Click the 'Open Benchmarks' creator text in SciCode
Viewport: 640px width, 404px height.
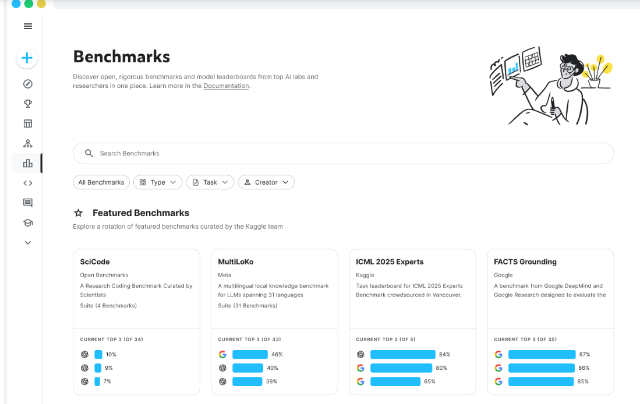click(104, 275)
